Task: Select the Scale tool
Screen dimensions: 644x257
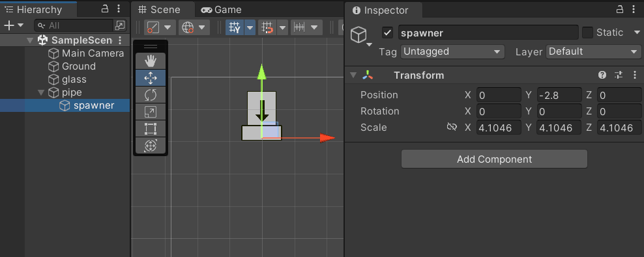Action: coord(151,111)
